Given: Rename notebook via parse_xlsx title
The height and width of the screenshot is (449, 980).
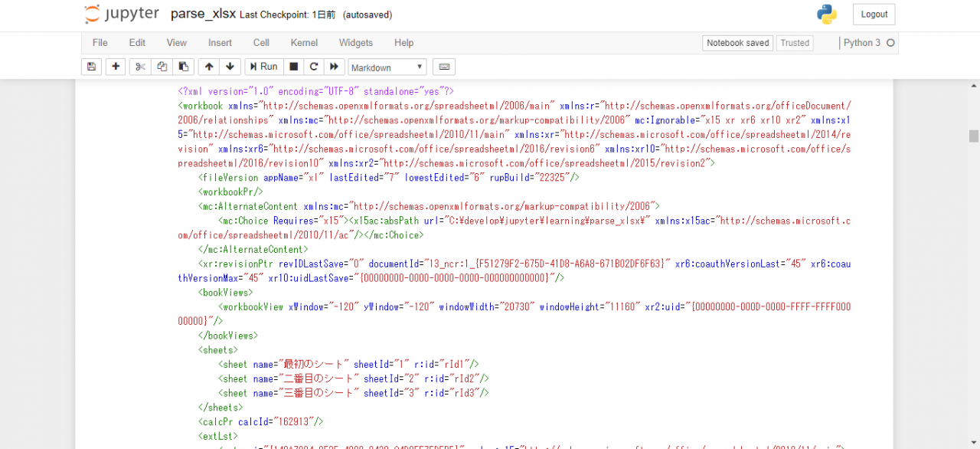Looking at the screenshot, I should pyautogui.click(x=203, y=14).
